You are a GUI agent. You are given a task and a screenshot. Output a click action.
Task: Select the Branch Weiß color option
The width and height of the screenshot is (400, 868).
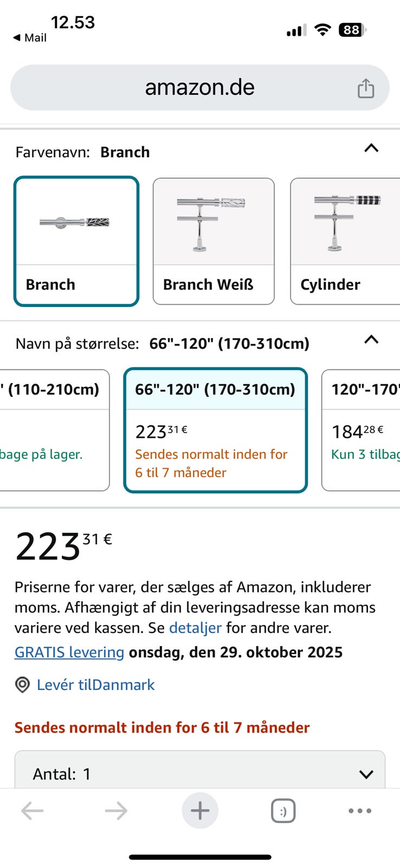pyautogui.click(x=214, y=241)
